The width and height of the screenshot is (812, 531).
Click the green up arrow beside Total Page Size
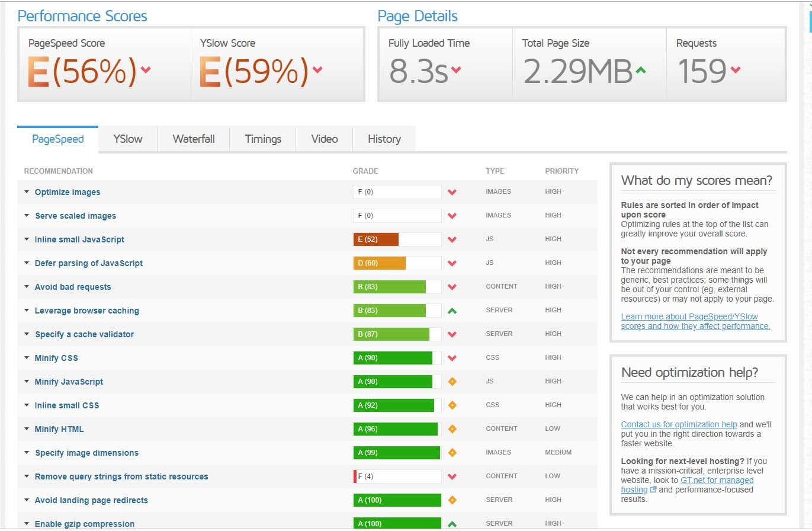click(x=640, y=70)
